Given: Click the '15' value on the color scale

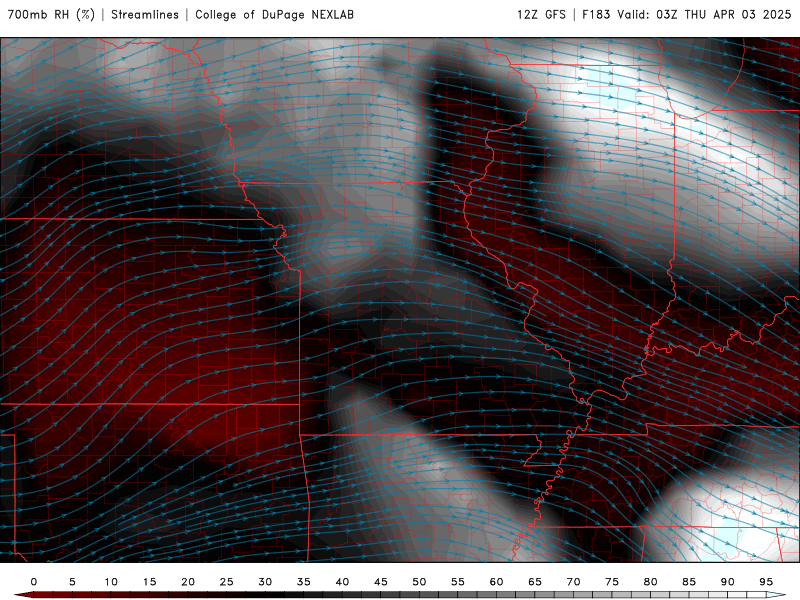Looking at the screenshot, I should click(149, 582).
